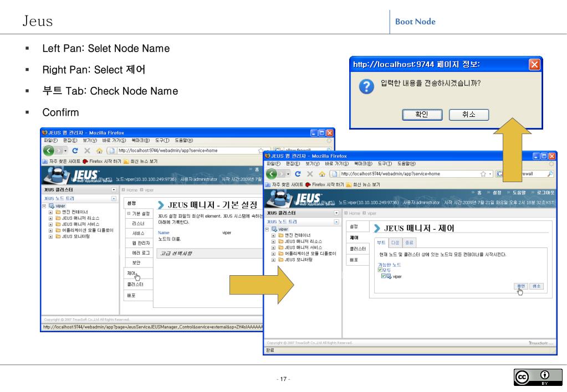Click 취소 button in 부트 tab panel
Viewport: 567px width, 392px height.
(537, 286)
